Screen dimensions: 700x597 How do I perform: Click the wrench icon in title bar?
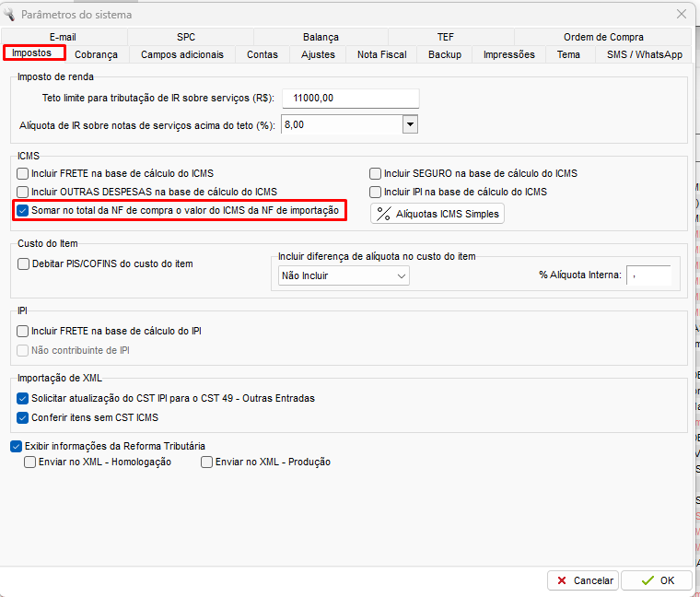10,14
